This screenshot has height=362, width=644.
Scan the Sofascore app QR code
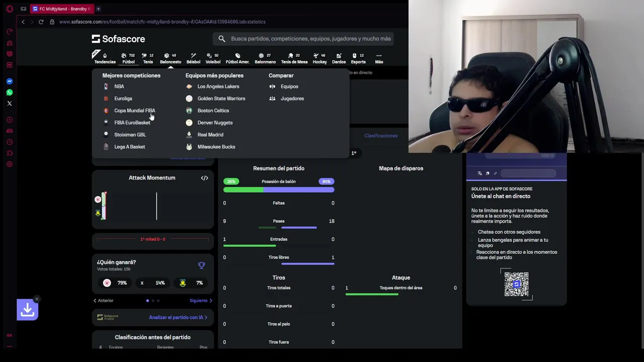tap(516, 285)
